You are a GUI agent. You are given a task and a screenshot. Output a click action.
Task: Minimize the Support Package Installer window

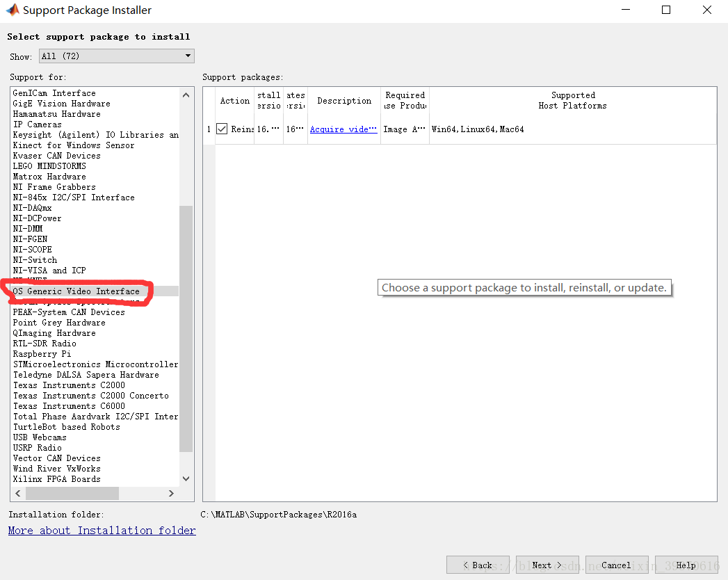click(x=626, y=10)
